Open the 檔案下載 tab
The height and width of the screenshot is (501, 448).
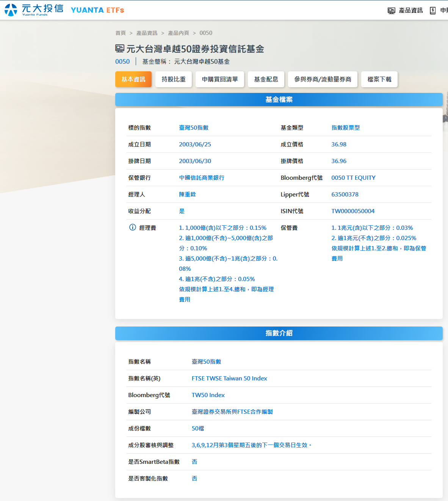pyautogui.click(x=379, y=79)
